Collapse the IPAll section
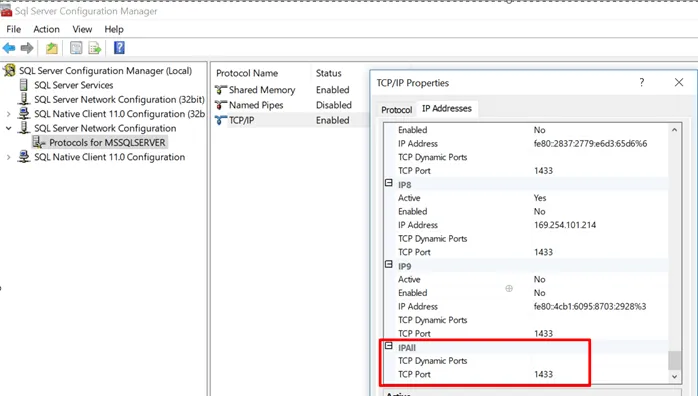The height and width of the screenshot is (396, 698). 389,346
